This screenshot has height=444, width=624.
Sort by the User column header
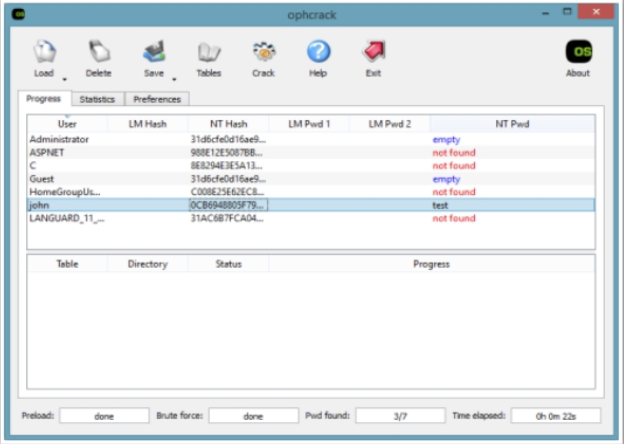tap(67, 124)
